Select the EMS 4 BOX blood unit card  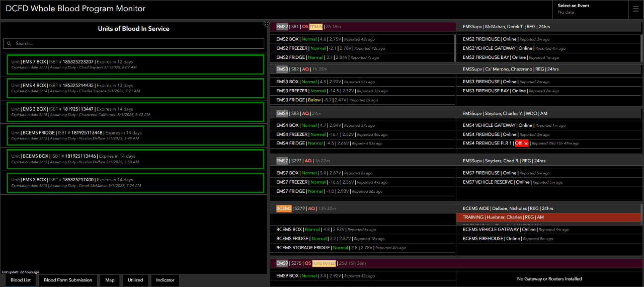pos(135,88)
